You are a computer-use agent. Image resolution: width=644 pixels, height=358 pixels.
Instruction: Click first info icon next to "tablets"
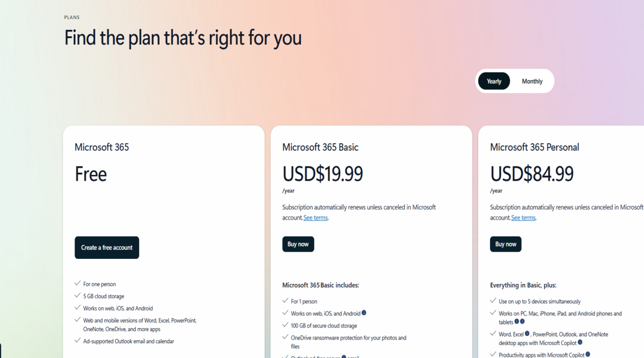pyautogui.click(x=516, y=322)
